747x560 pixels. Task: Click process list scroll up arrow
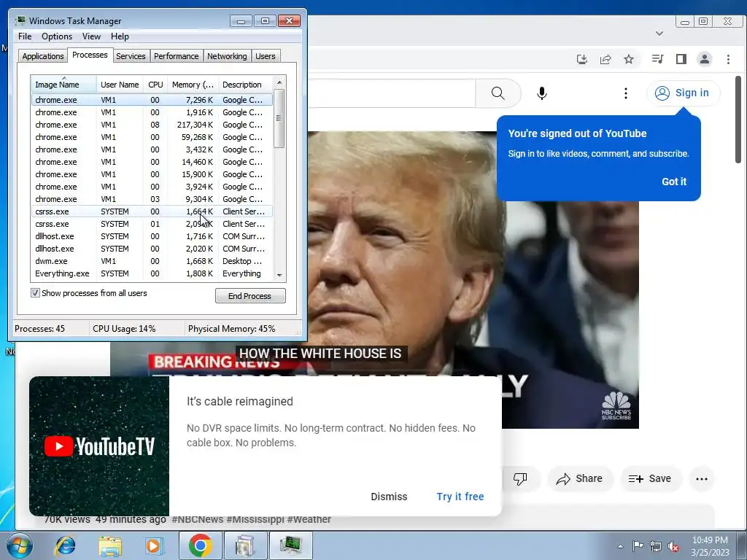tap(279, 82)
